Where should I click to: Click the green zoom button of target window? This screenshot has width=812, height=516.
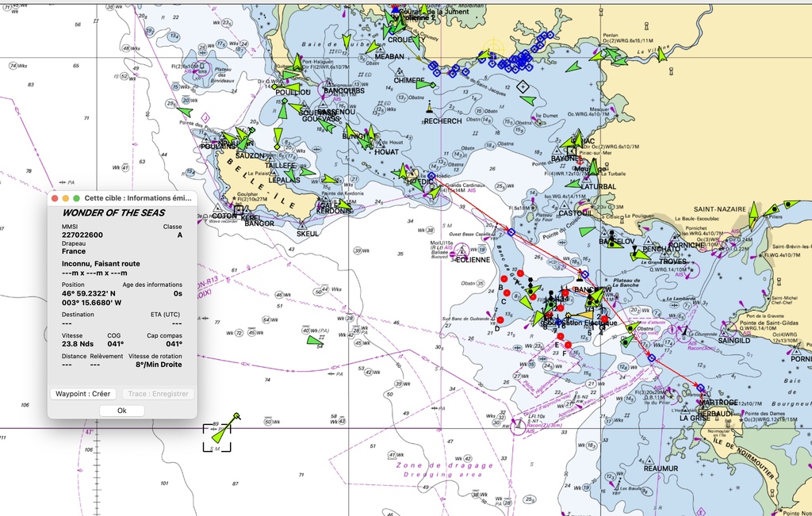click(77, 198)
